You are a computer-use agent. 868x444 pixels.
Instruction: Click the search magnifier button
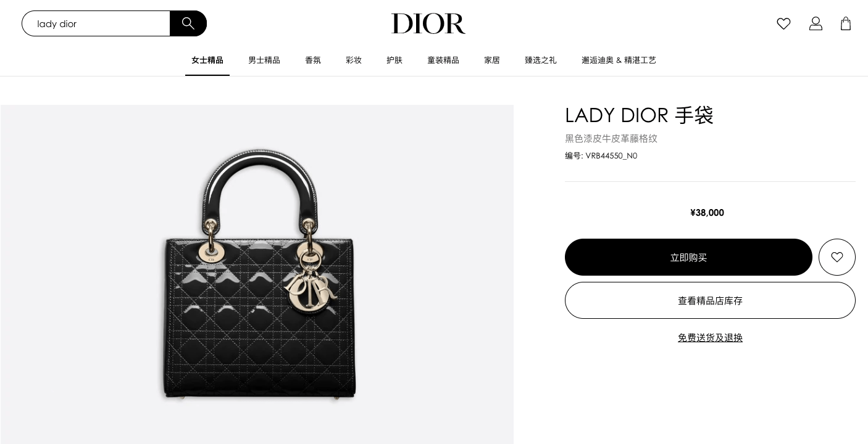tap(188, 23)
